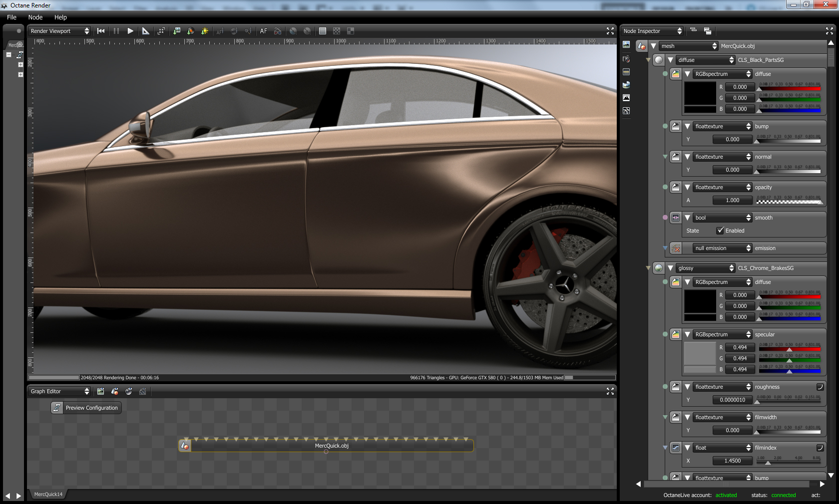Click the camera icon in inspector sidebar
This screenshot has height=504, width=839.
pos(626,59)
